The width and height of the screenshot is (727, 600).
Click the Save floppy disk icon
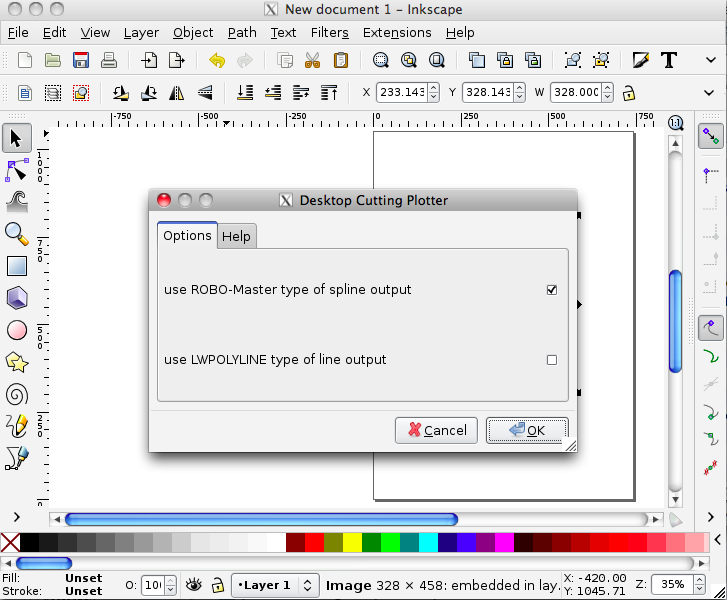(81, 60)
